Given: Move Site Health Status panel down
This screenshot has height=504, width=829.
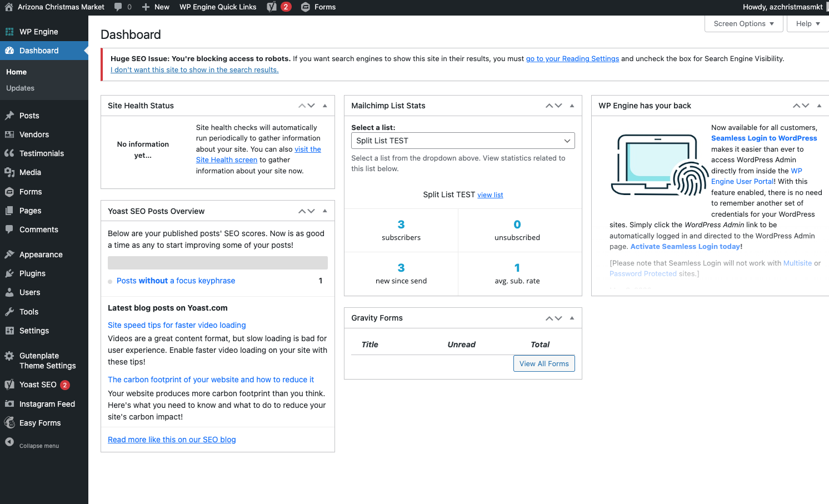Looking at the screenshot, I should (x=311, y=106).
